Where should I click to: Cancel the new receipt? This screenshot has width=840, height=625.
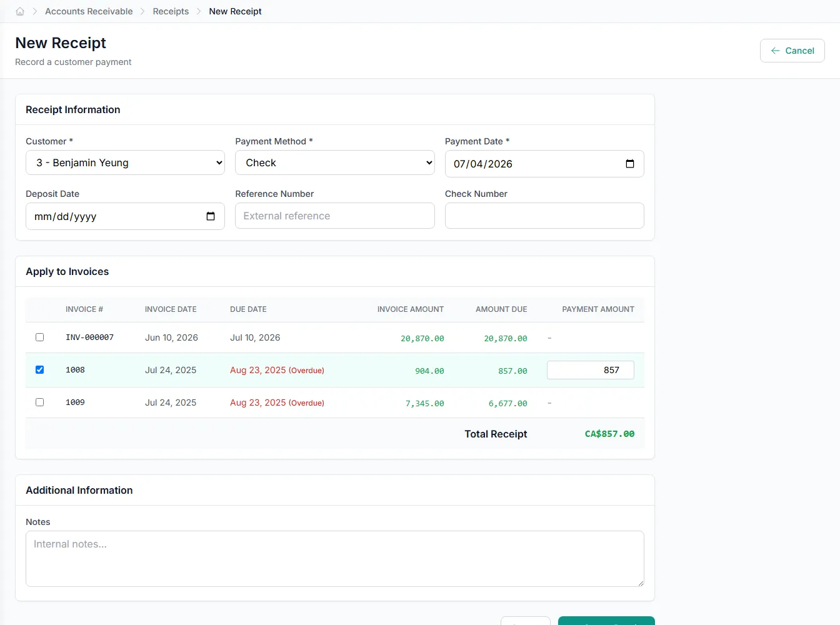[x=792, y=51]
